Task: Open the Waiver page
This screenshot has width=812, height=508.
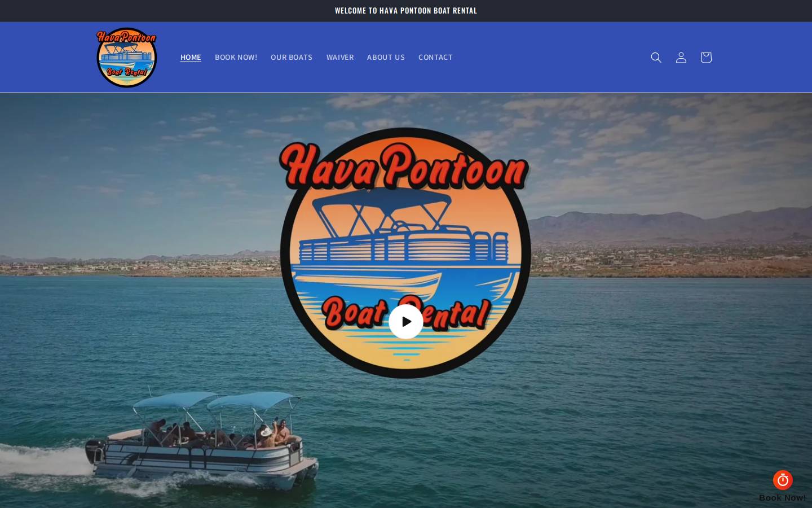Action: coord(340,58)
